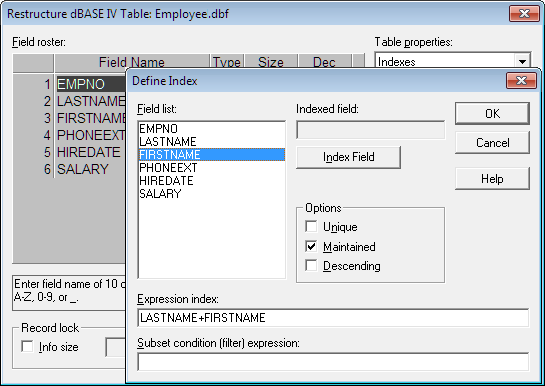Open the Table properties Indexes dropdown
The width and height of the screenshot is (545, 386).
click(522, 62)
